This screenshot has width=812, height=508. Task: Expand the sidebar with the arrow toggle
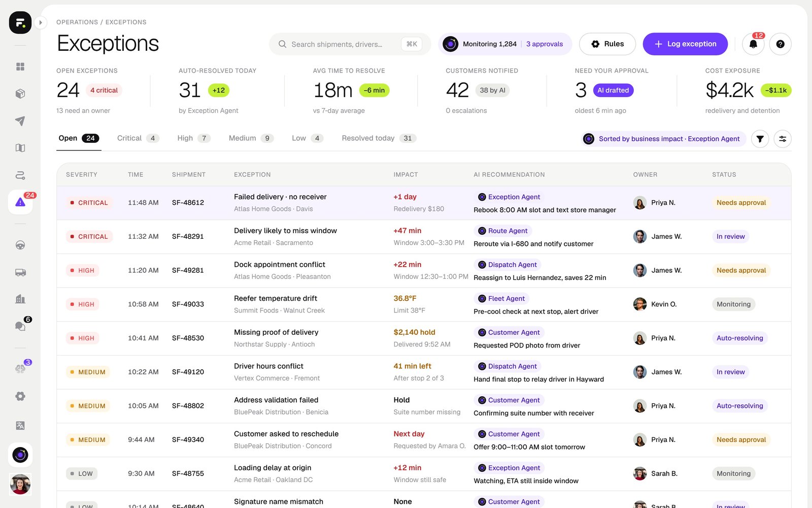[41, 22]
